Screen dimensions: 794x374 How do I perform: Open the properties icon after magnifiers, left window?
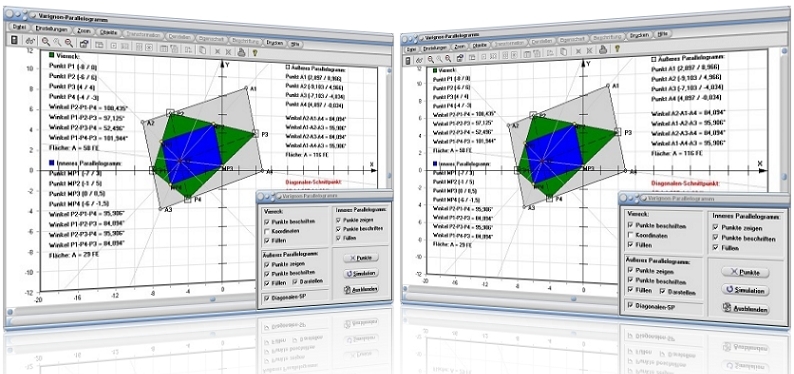point(84,44)
